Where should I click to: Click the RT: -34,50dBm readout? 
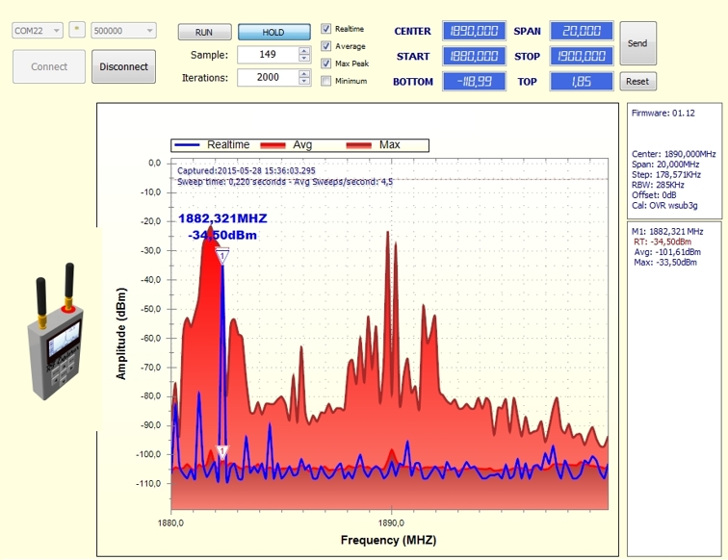tap(663, 242)
